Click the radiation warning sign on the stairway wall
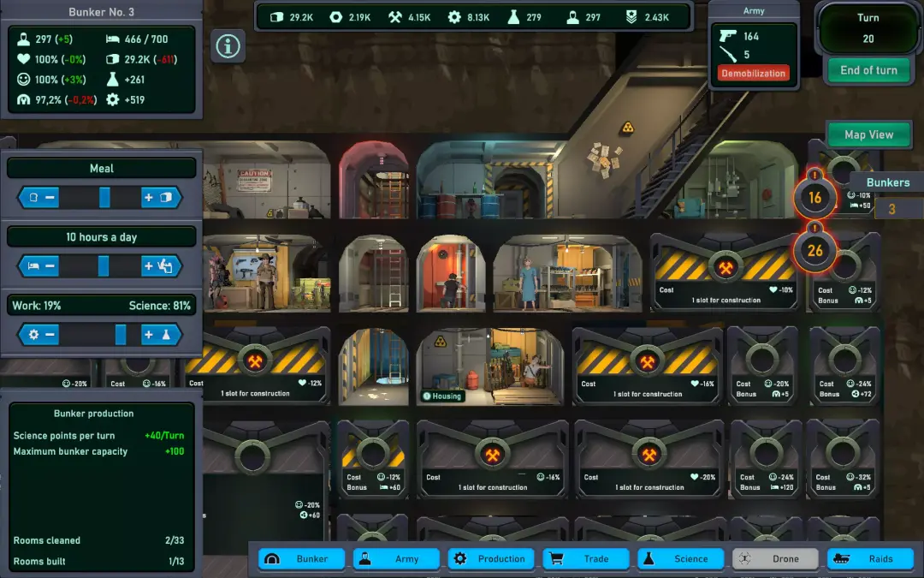 [628, 128]
